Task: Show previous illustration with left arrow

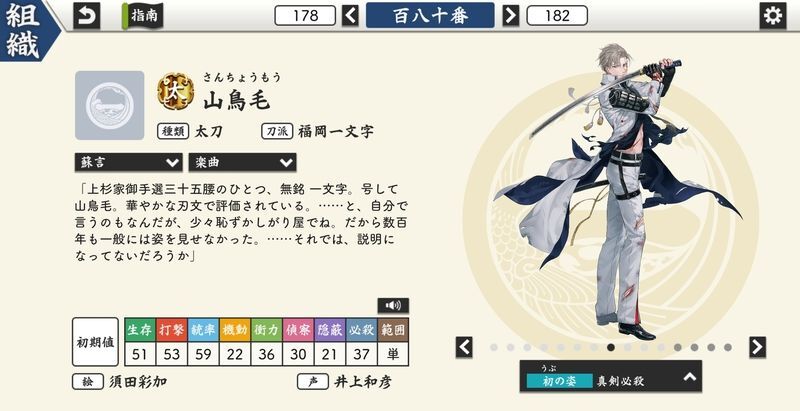Action: (464, 347)
